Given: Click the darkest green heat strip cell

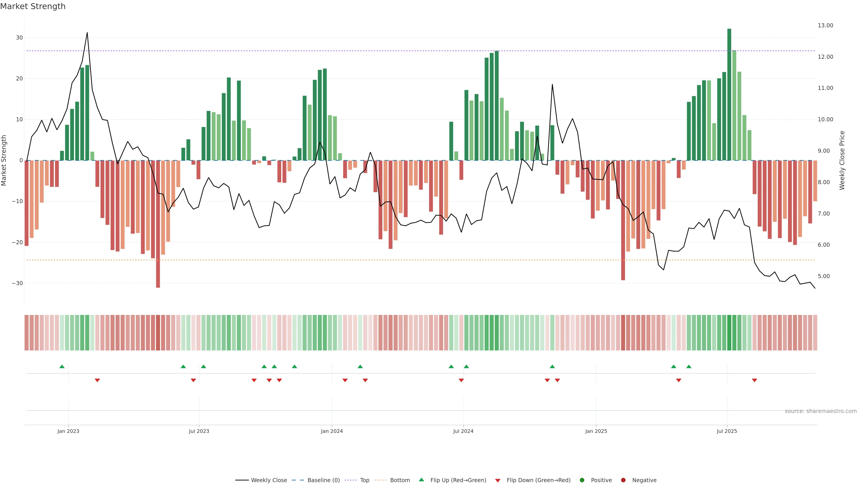Looking at the screenshot, I should [729, 332].
